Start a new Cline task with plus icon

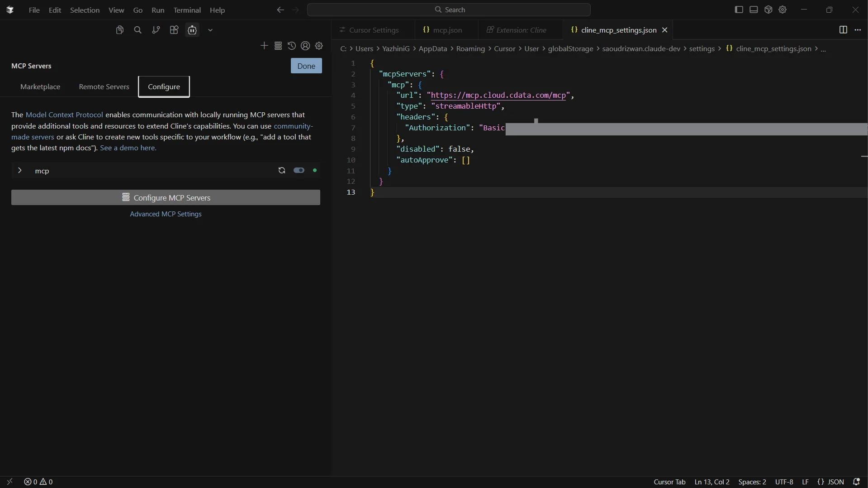click(x=264, y=46)
